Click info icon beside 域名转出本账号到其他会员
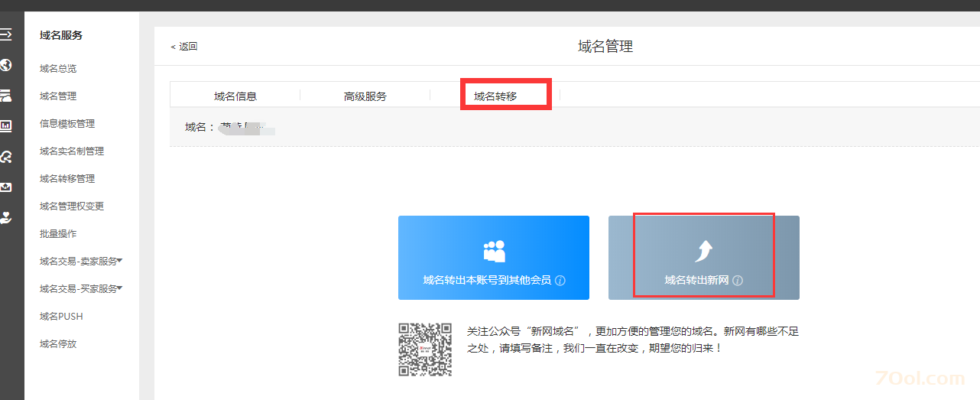Viewport: 980px width, 400px height. tap(560, 281)
